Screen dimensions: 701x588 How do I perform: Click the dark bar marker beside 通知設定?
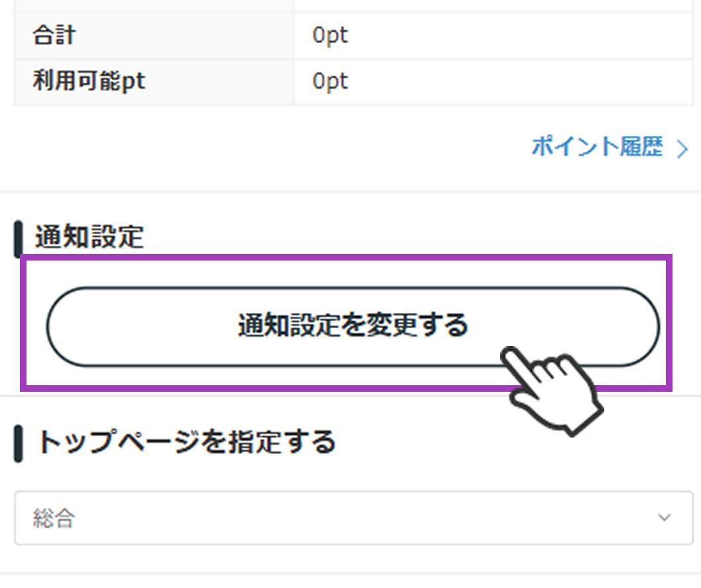click(18, 240)
